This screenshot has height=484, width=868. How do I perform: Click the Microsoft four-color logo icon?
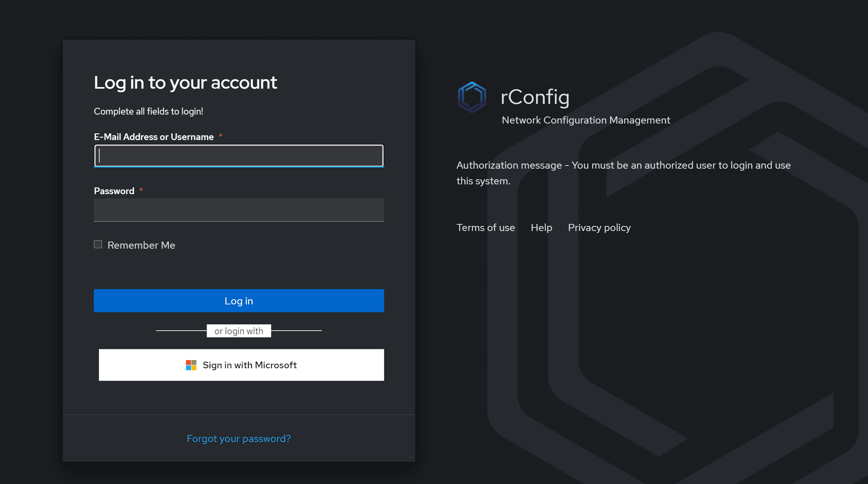(191, 365)
